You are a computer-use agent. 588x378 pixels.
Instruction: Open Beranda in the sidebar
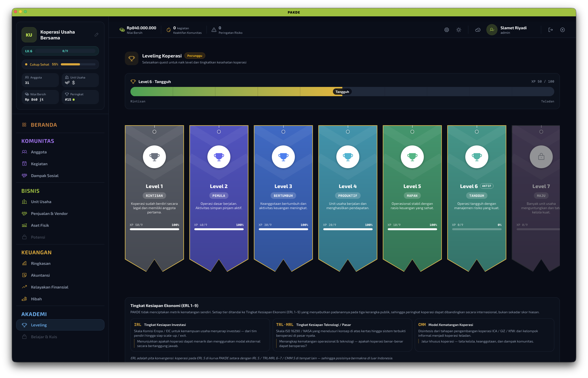click(60, 125)
